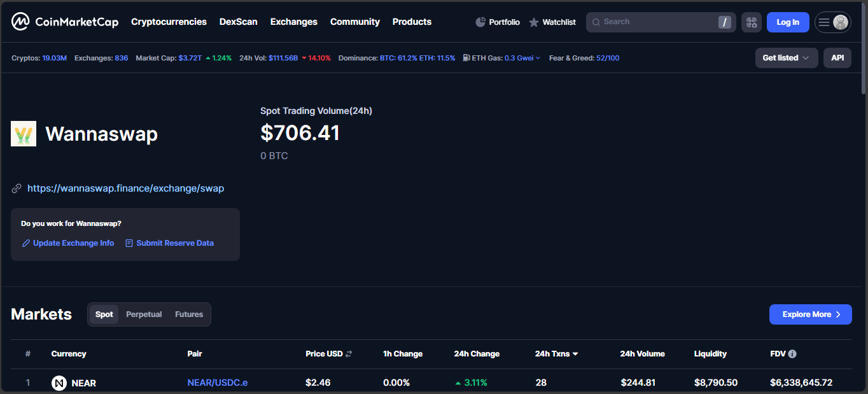Swap price currency icon next to Price USD
The width and height of the screenshot is (868, 394).
(349, 354)
